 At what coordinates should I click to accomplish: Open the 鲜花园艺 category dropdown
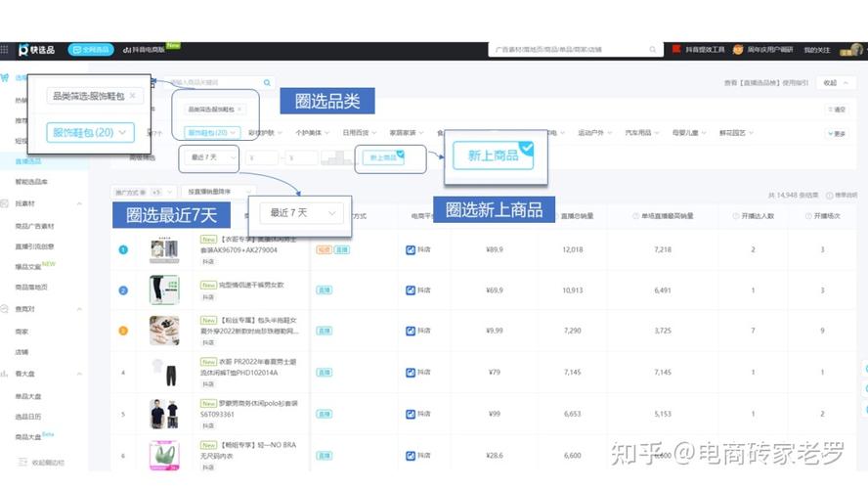[x=736, y=133]
